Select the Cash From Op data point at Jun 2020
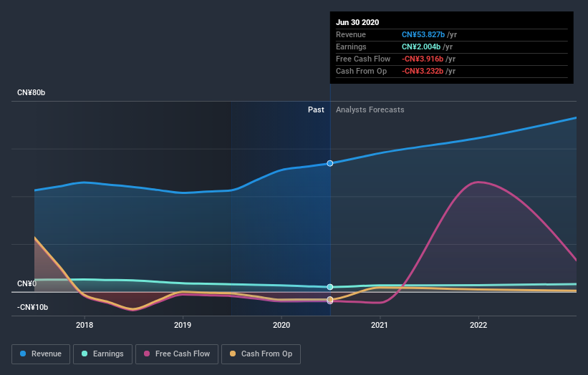Screen dimensions: 588x375 330,299
